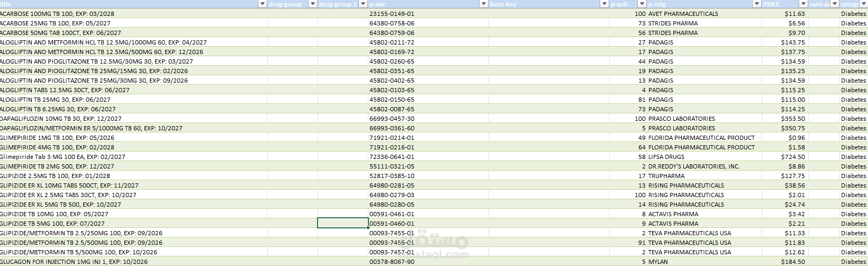Select the ALOGLIPTIN TABS 12.5MG 30CT cell
This screenshot has height=266, width=868.
pyautogui.click(x=133, y=90)
